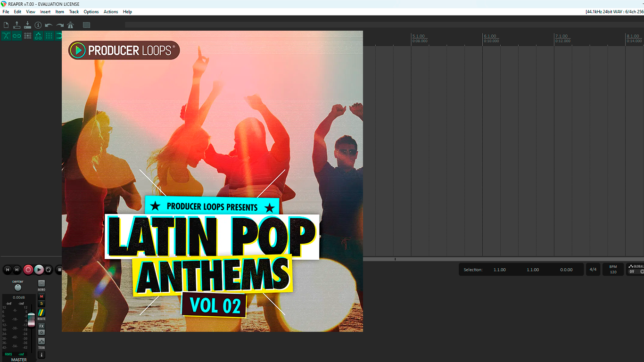
Task: Open the Actions menu
Action: tap(111, 12)
